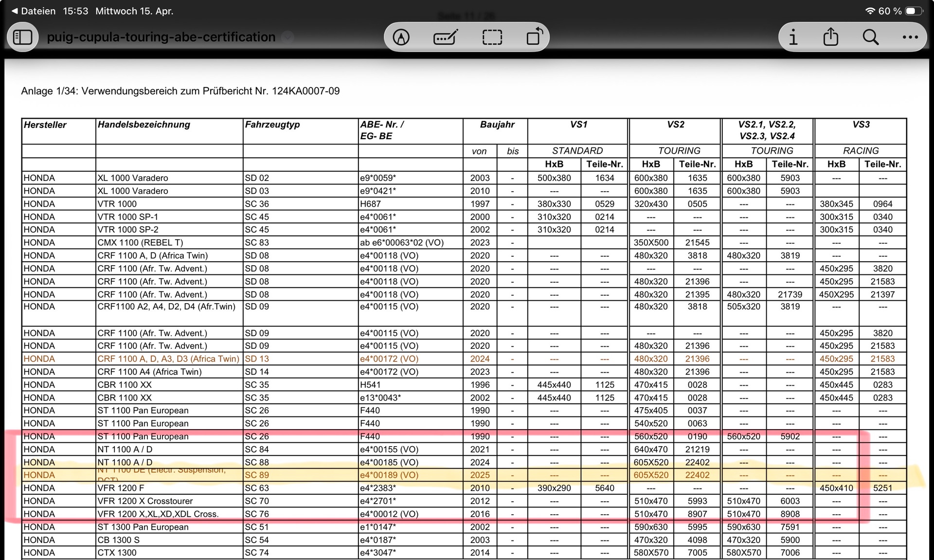Select the dashed rectangle selection tool
The width and height of the screenshot is (934, 560).
(x=492, y=37)
